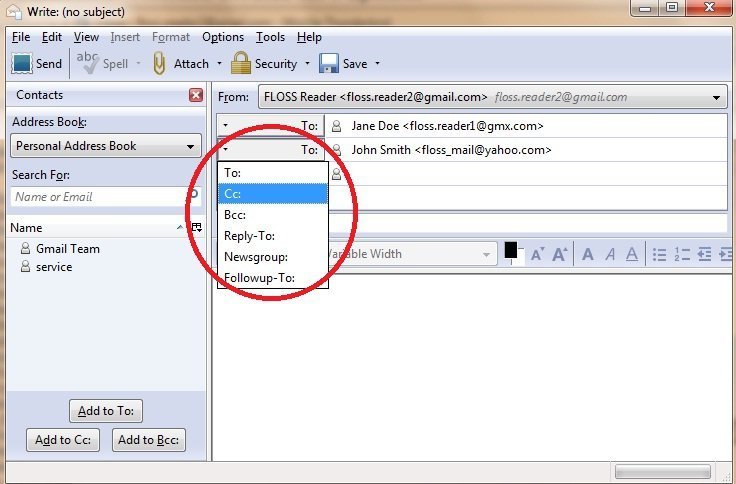Click the smaller font size icon

[x=537, y=254]
